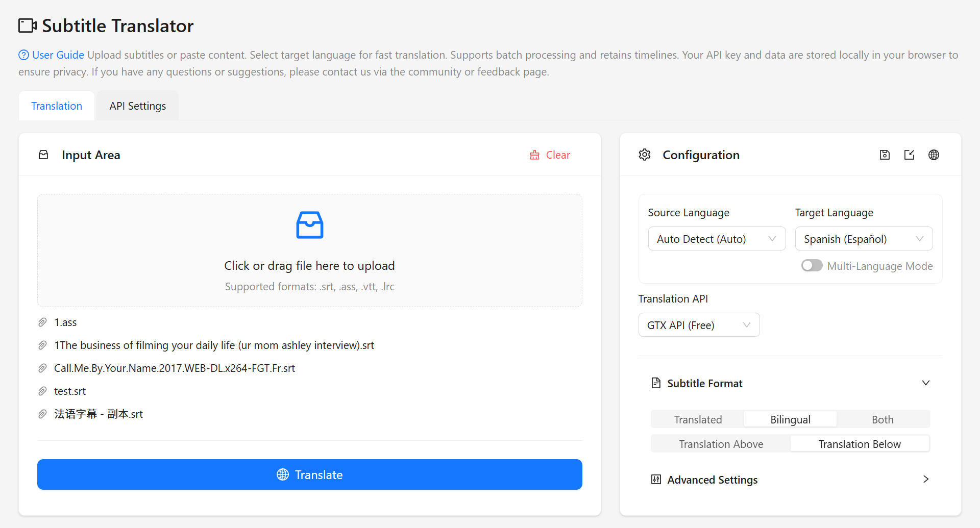Collapse the Subtitle Format section
980x528 pixels.
tap(926, 383)
